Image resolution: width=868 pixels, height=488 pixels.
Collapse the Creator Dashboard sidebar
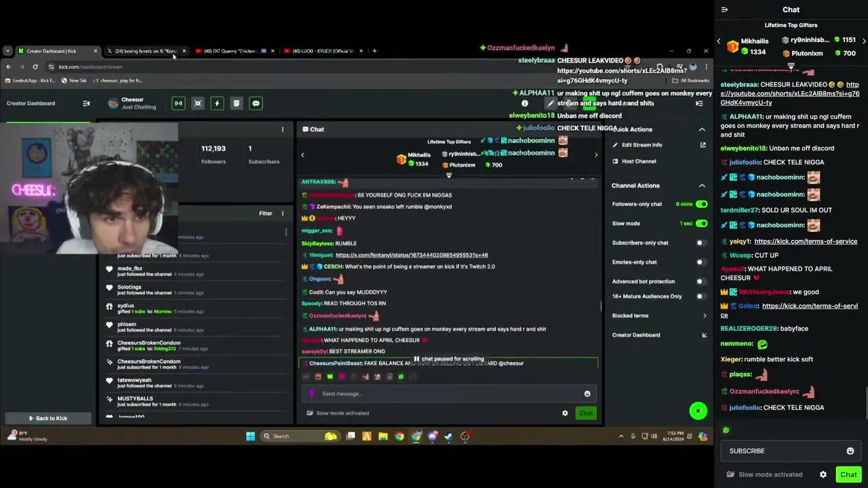(x=86, y=103)
